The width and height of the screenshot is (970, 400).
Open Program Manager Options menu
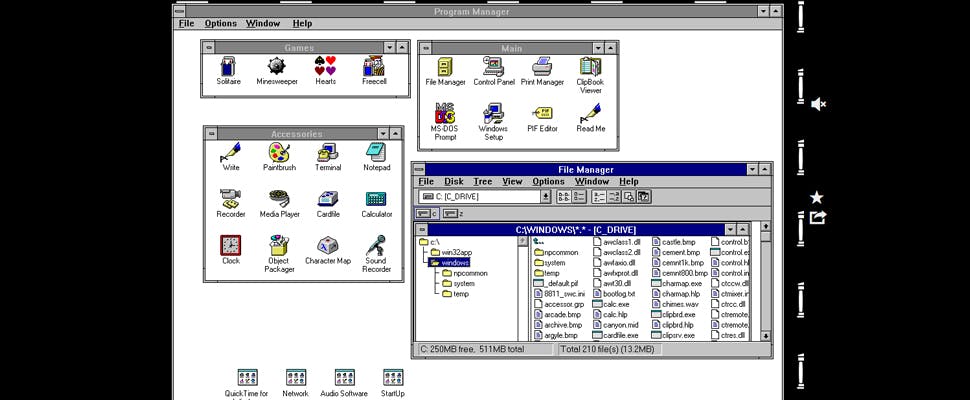(x=221, y=23)
